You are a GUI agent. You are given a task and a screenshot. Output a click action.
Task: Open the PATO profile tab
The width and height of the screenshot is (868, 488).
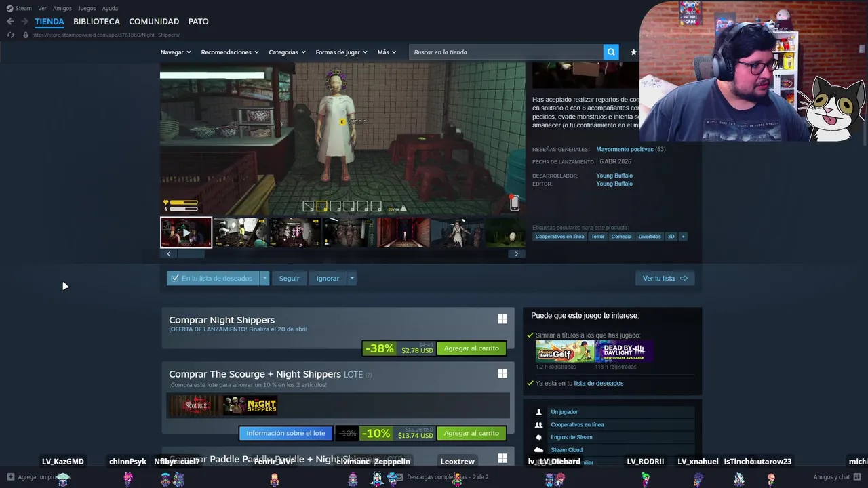(198, 22)
